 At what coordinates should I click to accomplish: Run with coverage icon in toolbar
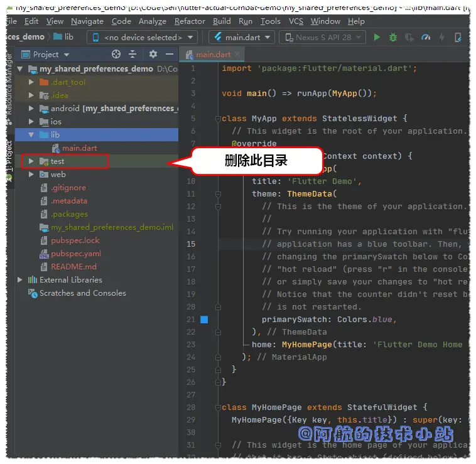pyautogui.click(x=409, y=37)
